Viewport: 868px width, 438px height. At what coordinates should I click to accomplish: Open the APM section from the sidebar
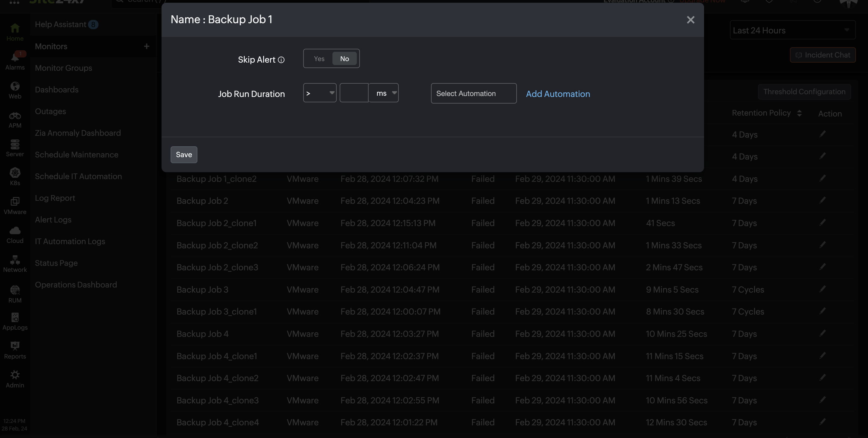tap(15, 119)
